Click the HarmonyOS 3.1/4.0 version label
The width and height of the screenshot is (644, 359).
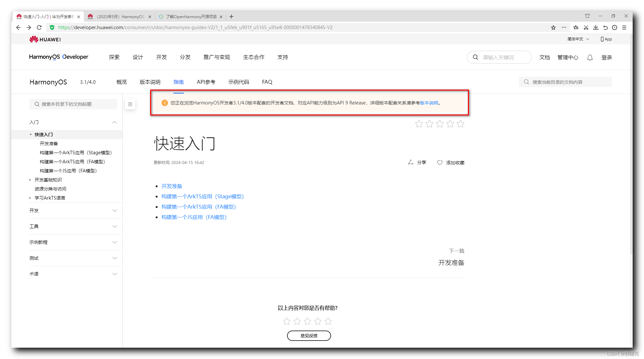click(x=88, y=82)
